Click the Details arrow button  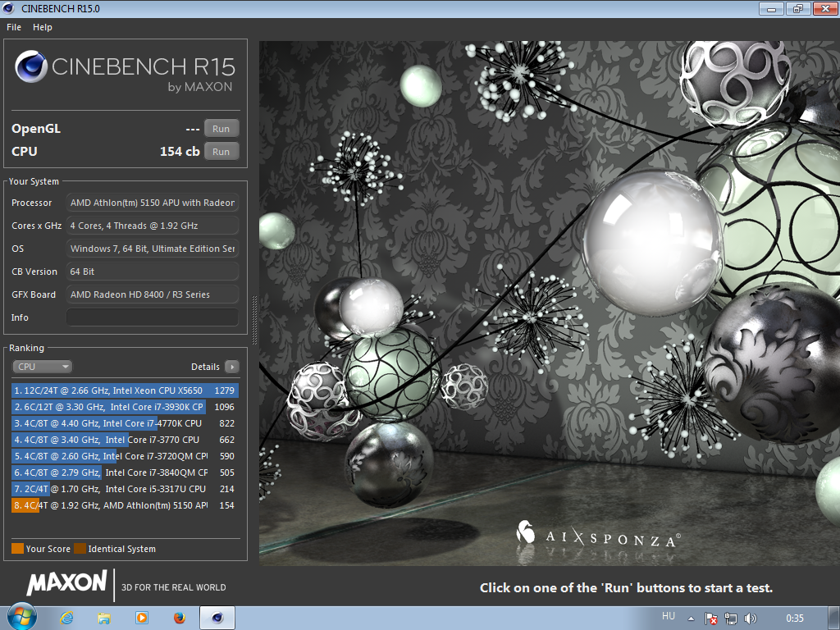(x=232, y=367)
